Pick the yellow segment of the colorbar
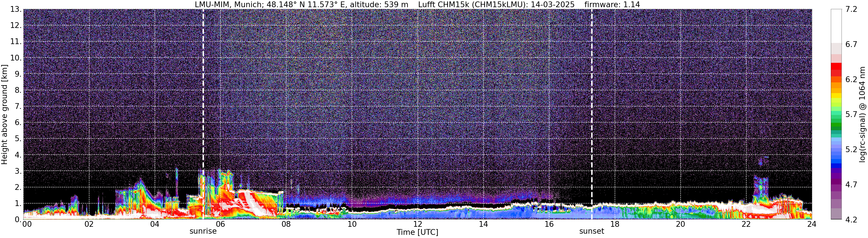The height and width of the screenshot is (238, 868). (x=836, y=96)
